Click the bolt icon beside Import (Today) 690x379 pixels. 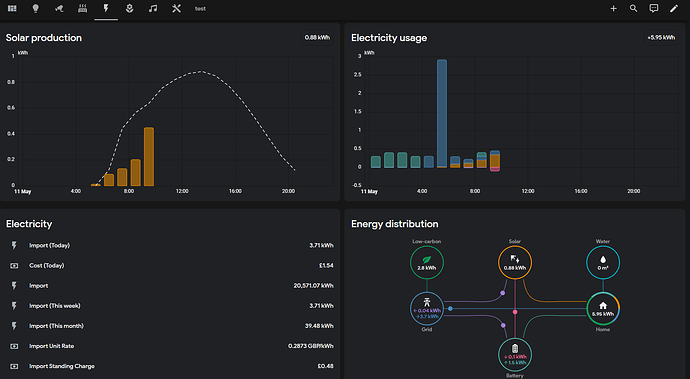14,245
